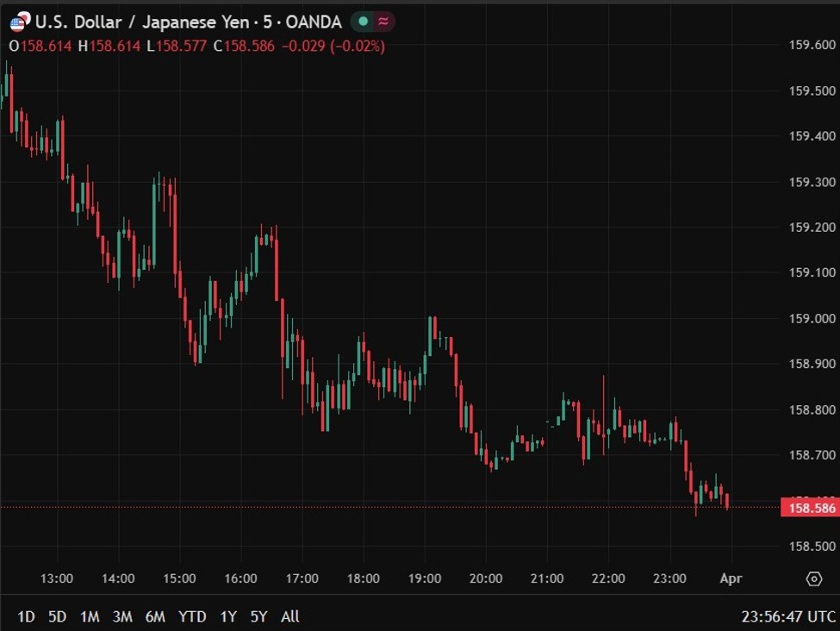Open timezone menu at 23:56:47 UTC
This screenshot has height=631, width=840.
pyautogui.click(x=788, y=616)
